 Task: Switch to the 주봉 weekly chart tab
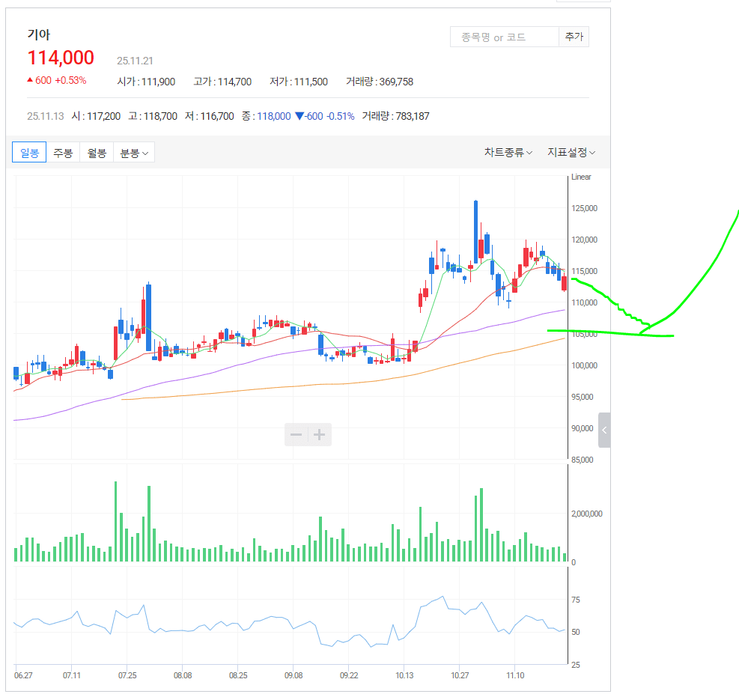[x=63, y=152]
